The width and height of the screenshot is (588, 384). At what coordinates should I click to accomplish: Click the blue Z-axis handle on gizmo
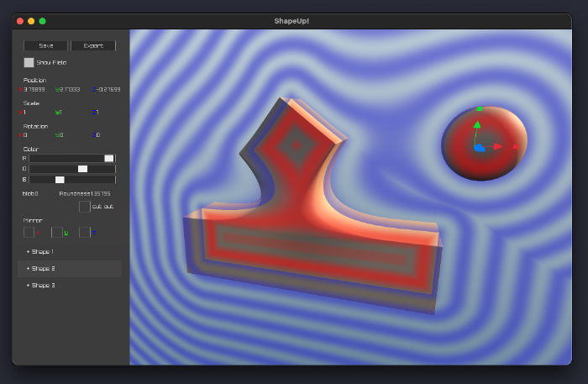click(x=480, y=149)
